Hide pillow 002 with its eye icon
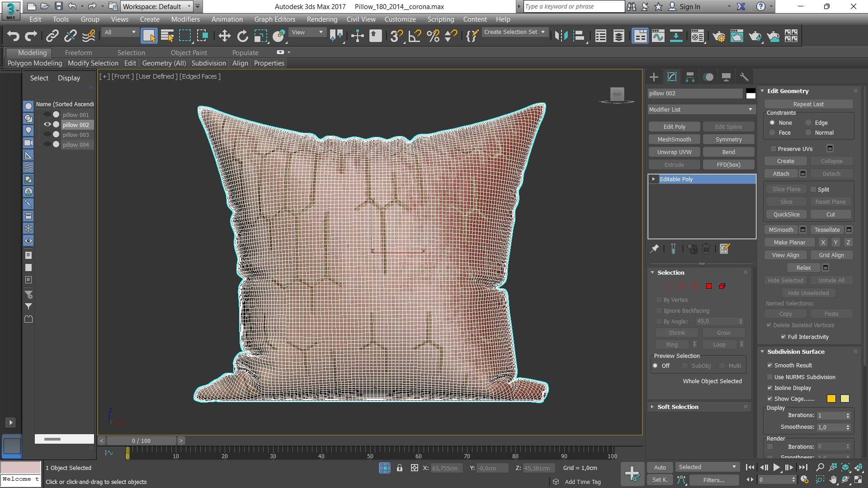Screen dimensions: 868x488 coord(47,124)
